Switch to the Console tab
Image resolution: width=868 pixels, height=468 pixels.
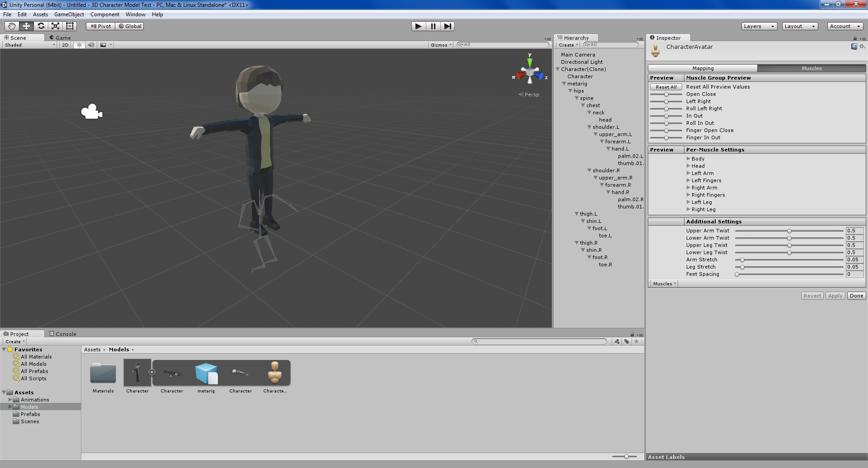click(x=63, y=334)
